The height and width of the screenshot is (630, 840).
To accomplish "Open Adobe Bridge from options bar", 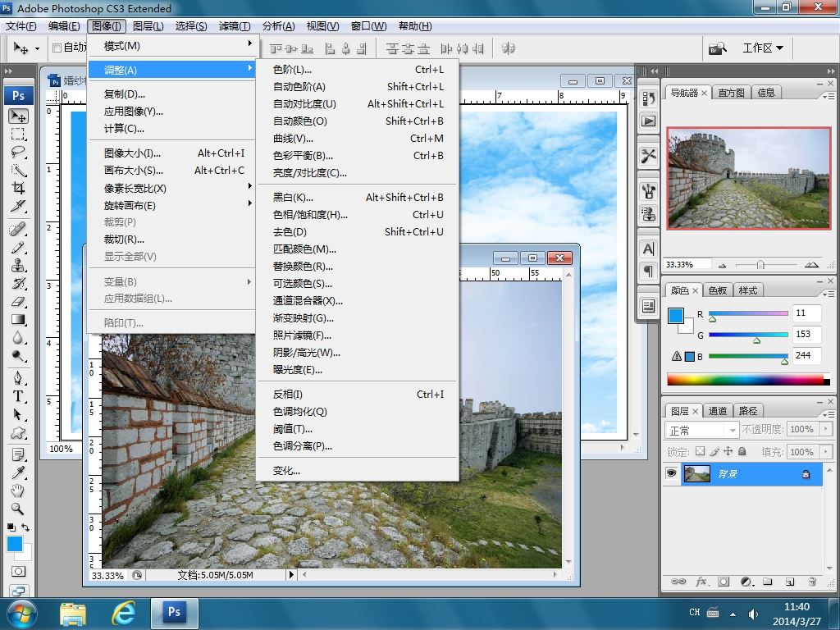I will (x=718, y=48).
